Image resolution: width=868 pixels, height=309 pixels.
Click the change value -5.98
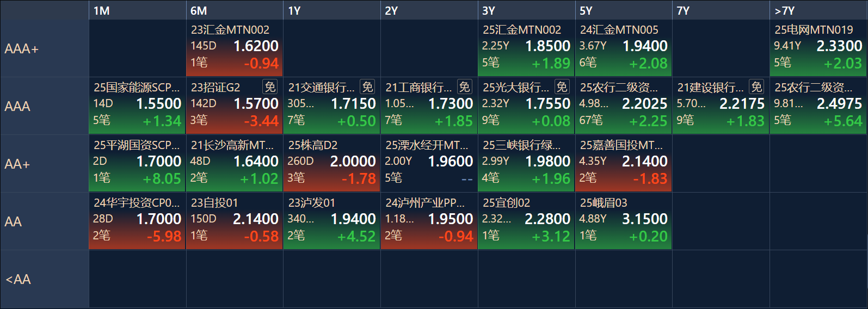164,237
